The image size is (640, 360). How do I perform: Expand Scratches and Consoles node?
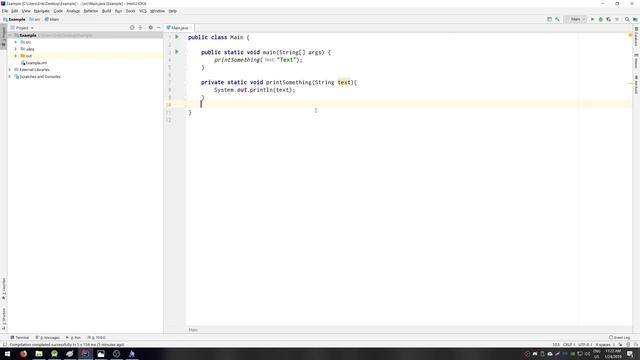tap(10, 77)
